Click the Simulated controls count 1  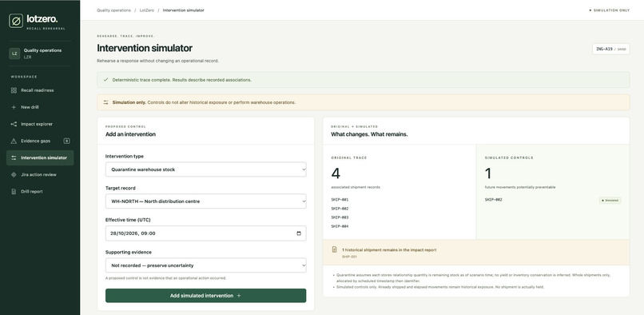(488, 173)
